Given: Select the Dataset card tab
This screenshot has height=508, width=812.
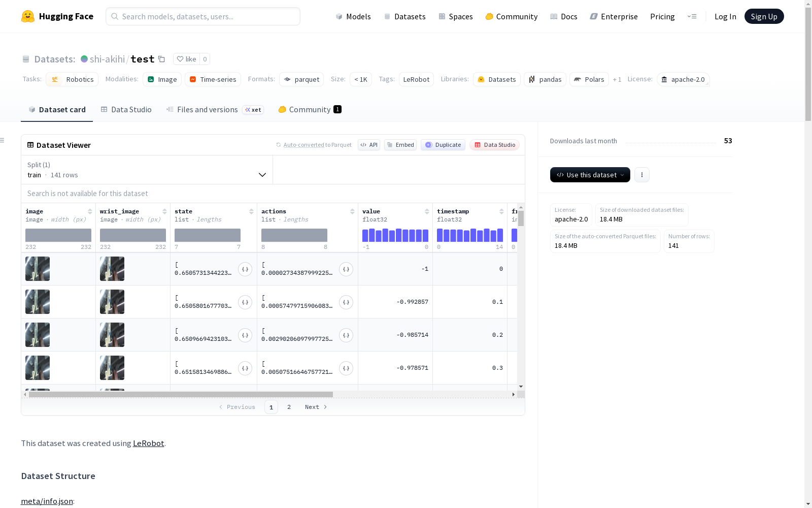Looking at the screenshot, I should point(57,110).
